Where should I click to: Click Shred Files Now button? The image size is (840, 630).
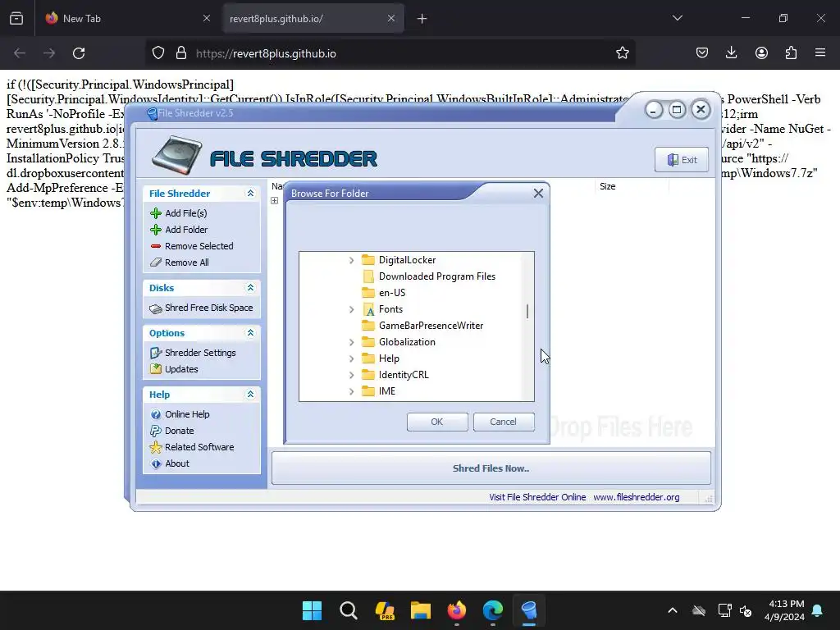click(491, 468)
